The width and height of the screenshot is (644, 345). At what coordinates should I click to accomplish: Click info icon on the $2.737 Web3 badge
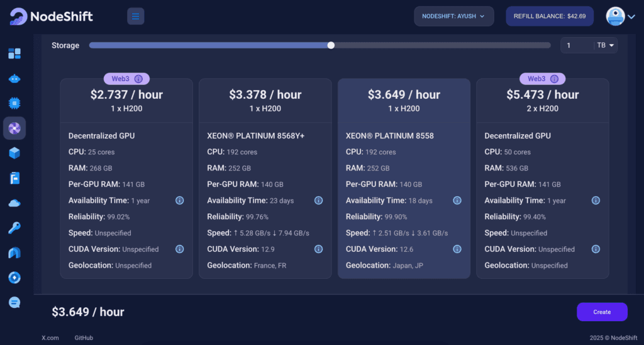click(x=139, y=79)
